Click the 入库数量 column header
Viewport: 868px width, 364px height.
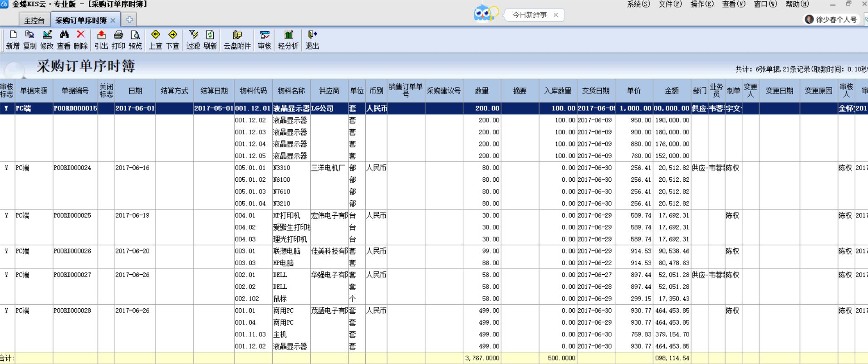pos(558,91)
